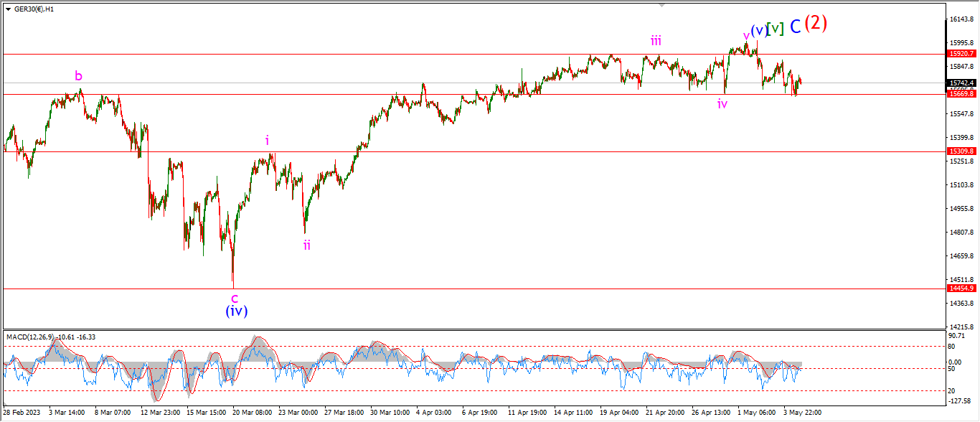Image resolution: width=980 pixels, height=422 pixels.
Task: Select the large blue C wave label
Action: pos(795,27)
